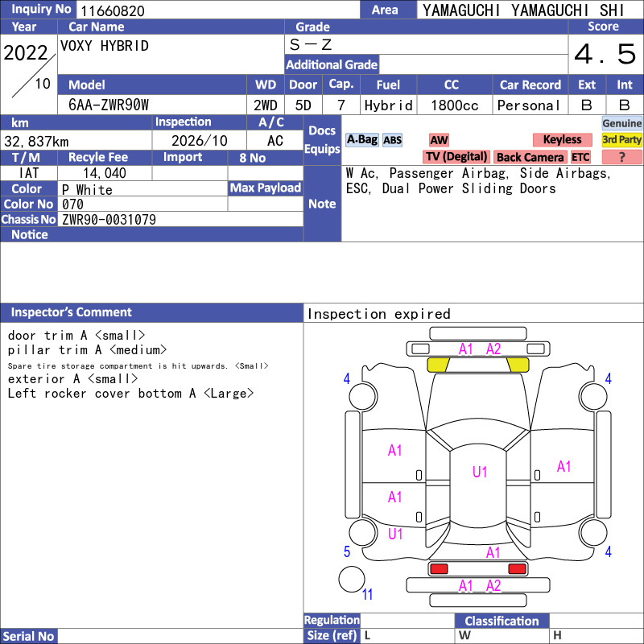Click the Car Record column header
This screenshot has height=644, width=644.
click(530, 85)
